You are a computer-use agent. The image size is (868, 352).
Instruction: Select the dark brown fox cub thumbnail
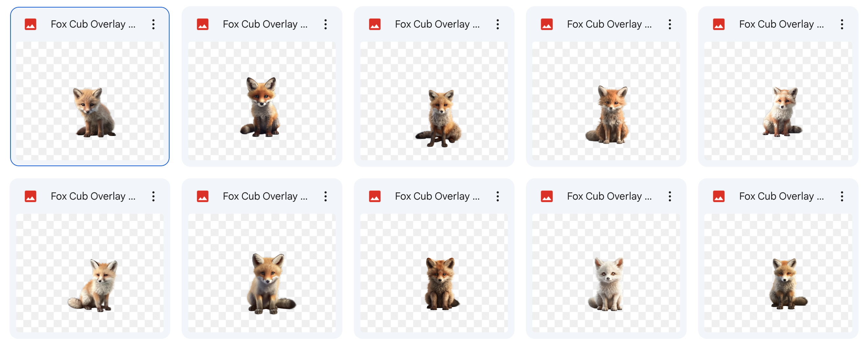point(434,273)
